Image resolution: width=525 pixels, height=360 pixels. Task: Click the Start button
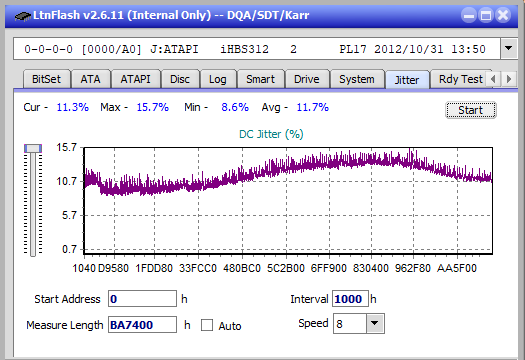pyautogui.click(x=471, y=110)
